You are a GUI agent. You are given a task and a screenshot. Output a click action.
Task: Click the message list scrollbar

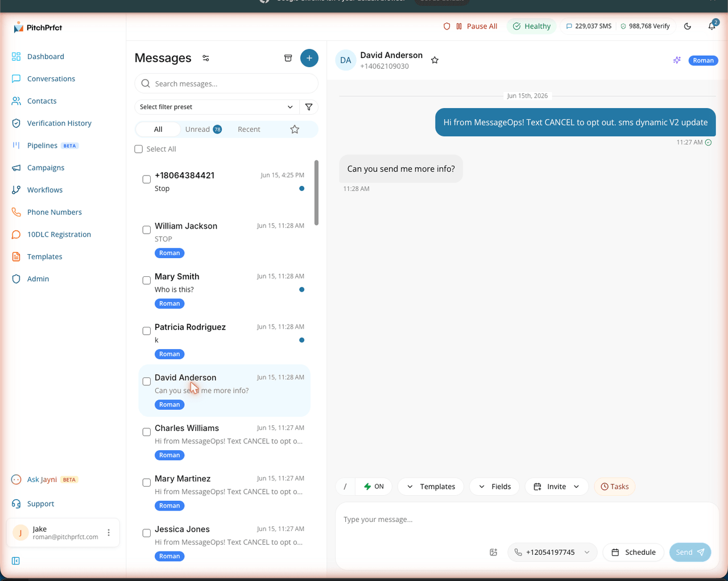[x=316, y=192]
